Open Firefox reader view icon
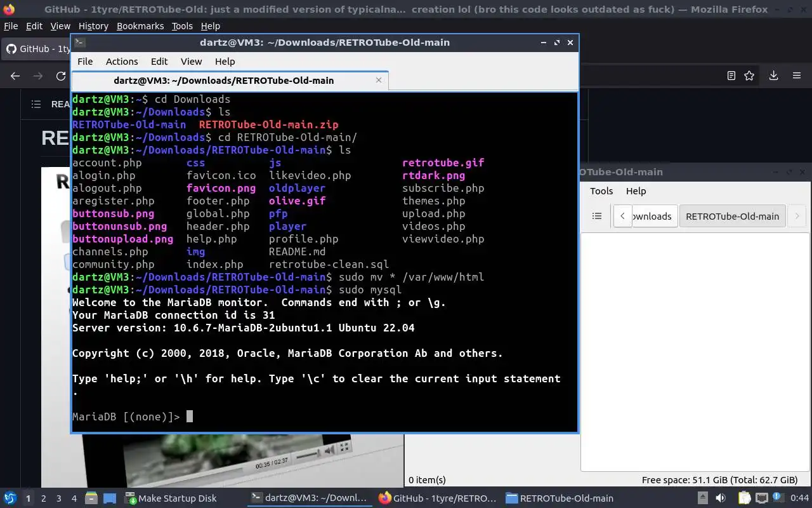The height and width of the screenshot is (508, 812). point(731,76)
